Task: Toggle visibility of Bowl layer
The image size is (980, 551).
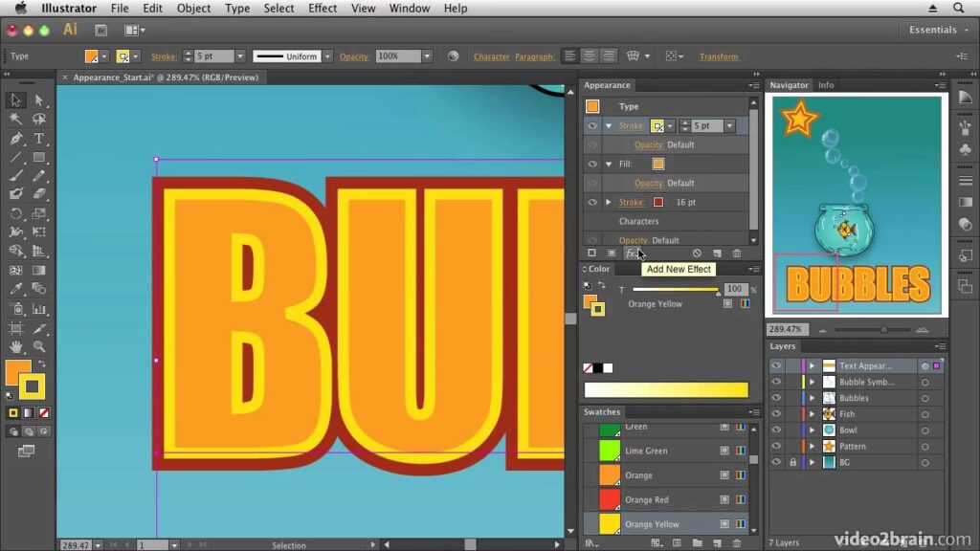Action: [x=776, y=430]
